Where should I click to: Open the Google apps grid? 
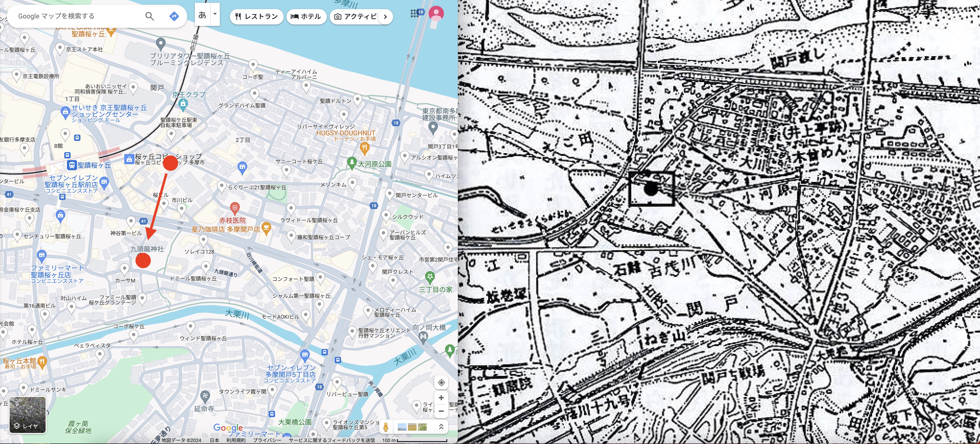coord(414,13)
